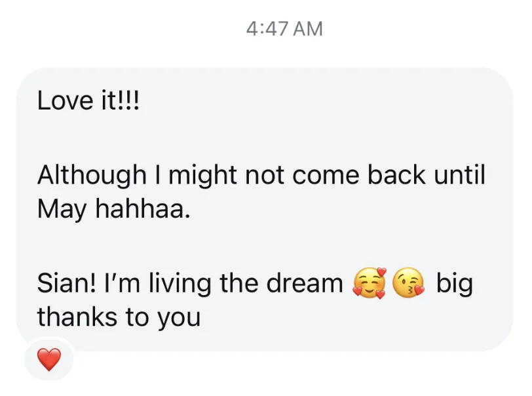This screenshot has height=396, width=532.
Task: Click the word "Although" in the message
Action: 92,176
